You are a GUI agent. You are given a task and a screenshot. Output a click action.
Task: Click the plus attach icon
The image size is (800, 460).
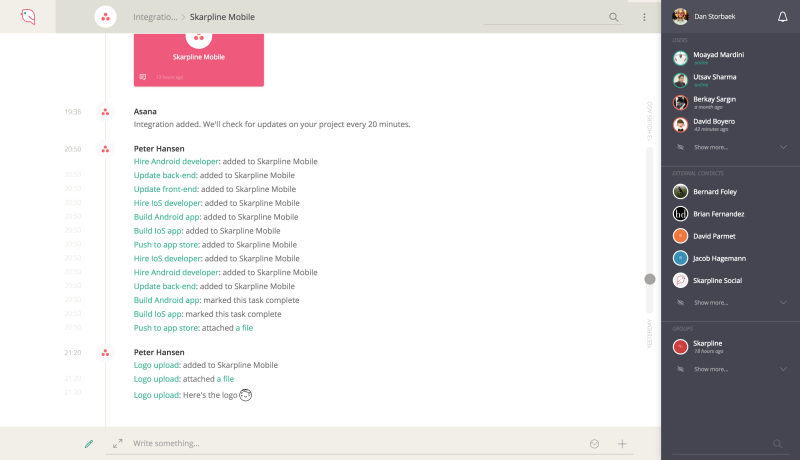622,444
